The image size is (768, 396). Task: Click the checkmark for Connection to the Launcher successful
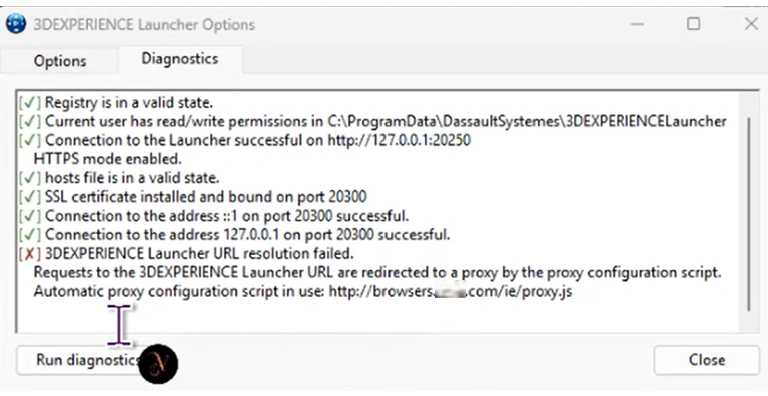click(x=30, y=140)
